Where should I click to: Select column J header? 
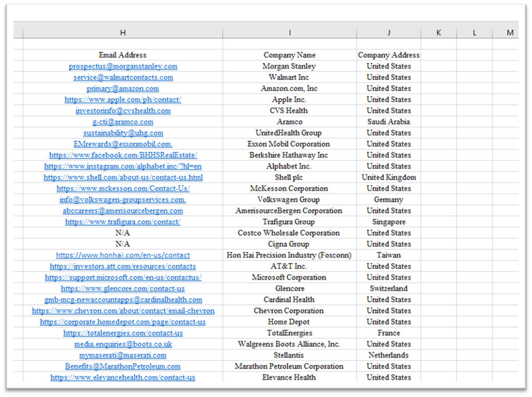point(389,33)
